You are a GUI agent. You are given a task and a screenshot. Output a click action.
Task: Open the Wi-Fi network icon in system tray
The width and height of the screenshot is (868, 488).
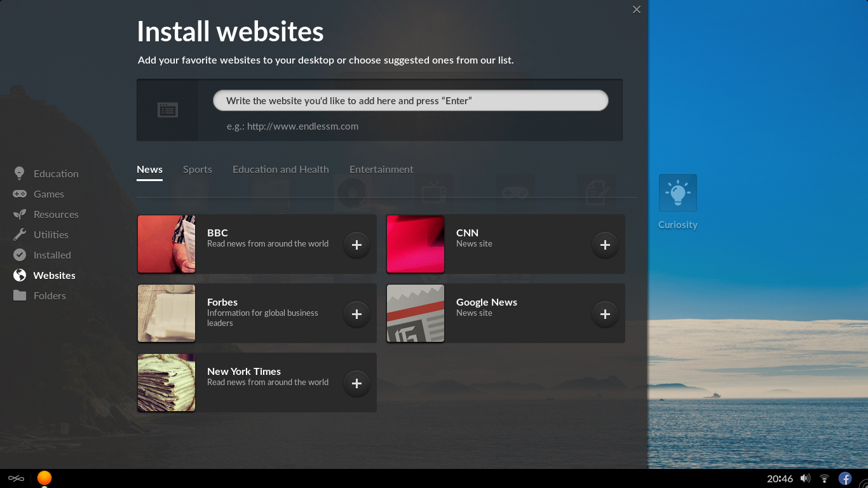point(824,478)
